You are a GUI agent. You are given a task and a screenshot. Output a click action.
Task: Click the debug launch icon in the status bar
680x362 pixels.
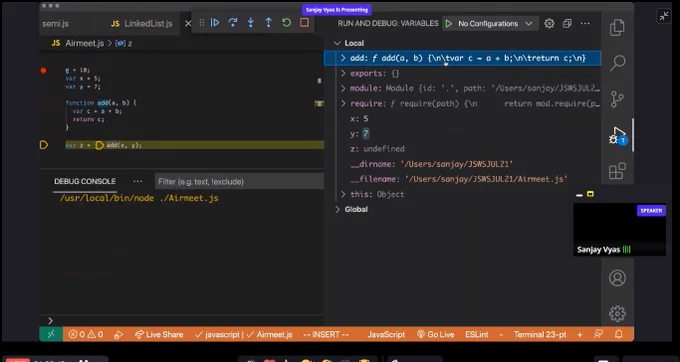point(118,335)
